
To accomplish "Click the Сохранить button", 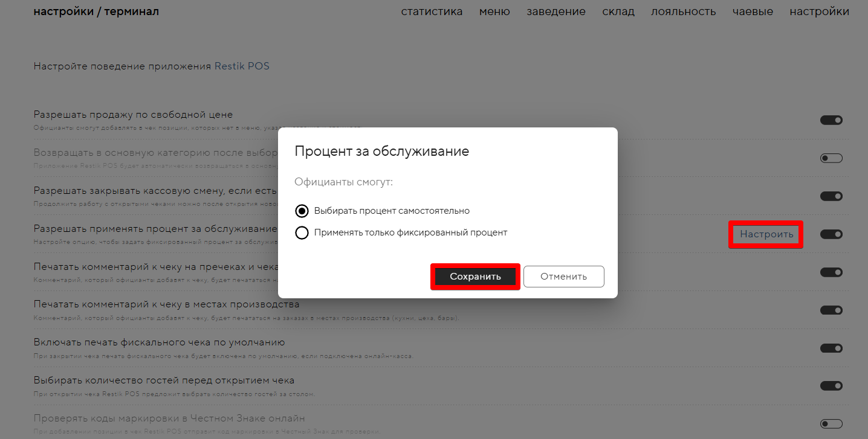I will 475,277.
